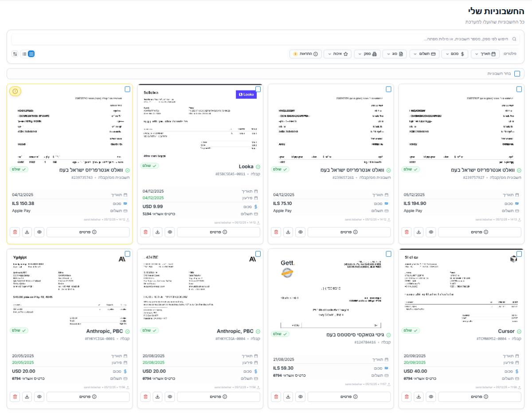
Task: Switch to list view mode
Action: point(25,54)
